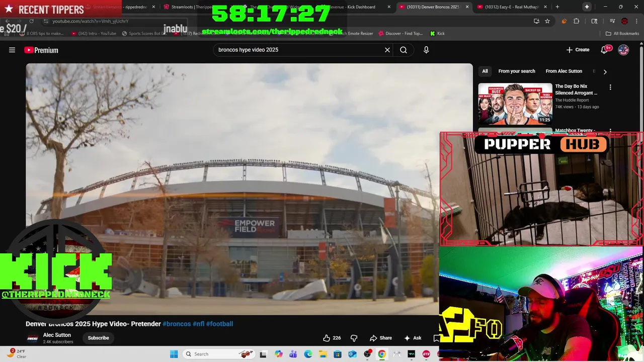Viewport: 644px width, 362px height.
Task: Open the All Bookmarks folder
Action: [622, 34]
